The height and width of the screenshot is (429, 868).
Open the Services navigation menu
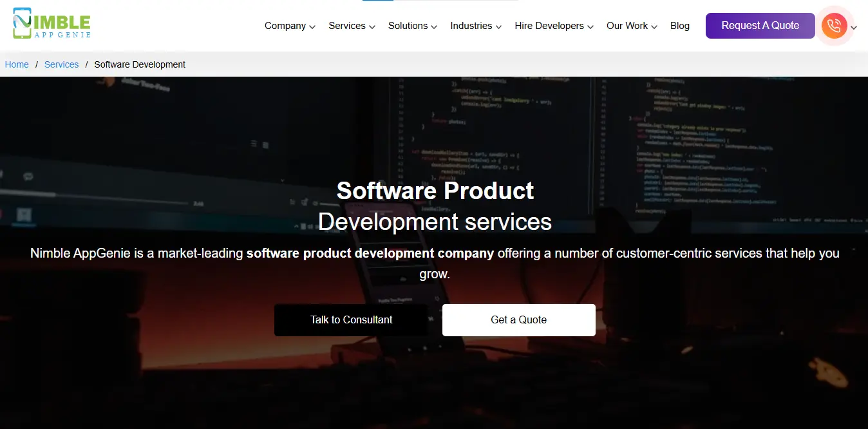[x=347, y=26]
